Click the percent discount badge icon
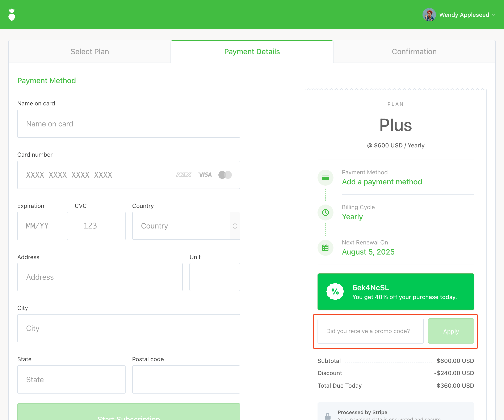This screenshot has width=504, height=420. (335, 291)
